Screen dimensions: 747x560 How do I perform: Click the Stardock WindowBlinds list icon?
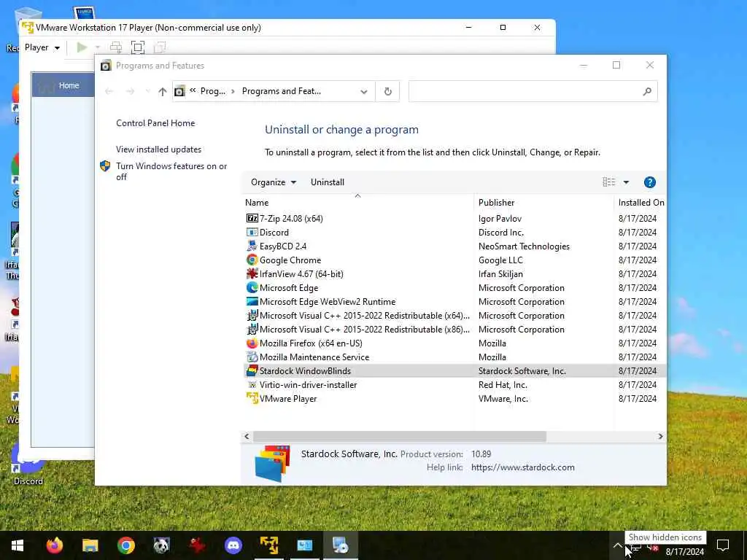252,370
